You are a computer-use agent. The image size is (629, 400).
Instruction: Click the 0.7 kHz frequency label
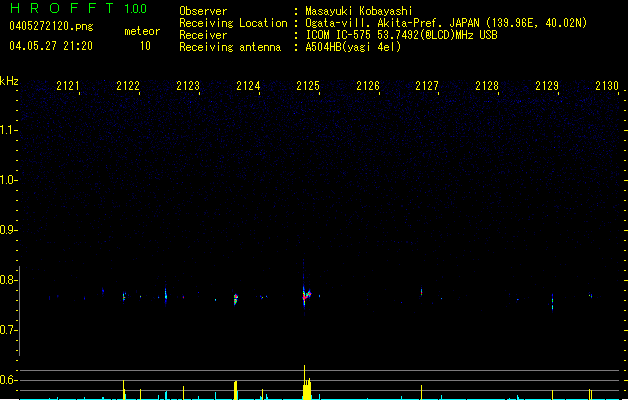(x=8, y=330)
